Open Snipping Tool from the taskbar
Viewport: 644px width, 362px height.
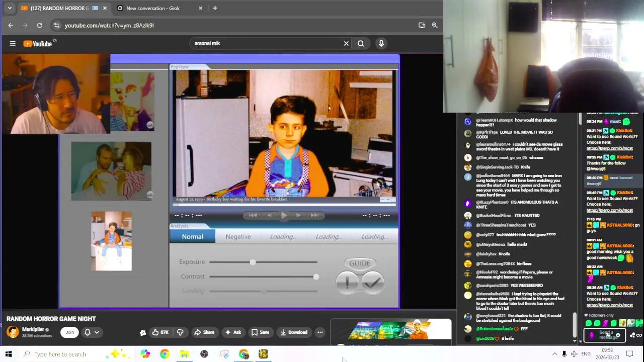(224, 354)
